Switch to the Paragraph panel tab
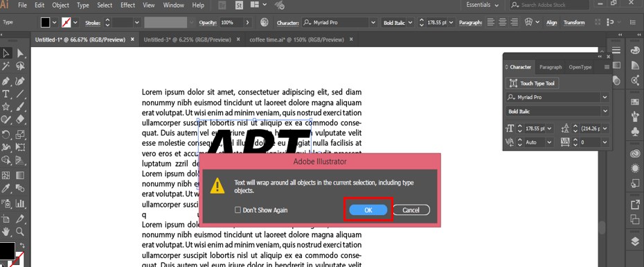This screenshot has width=644, height=267. pos(551,67)
